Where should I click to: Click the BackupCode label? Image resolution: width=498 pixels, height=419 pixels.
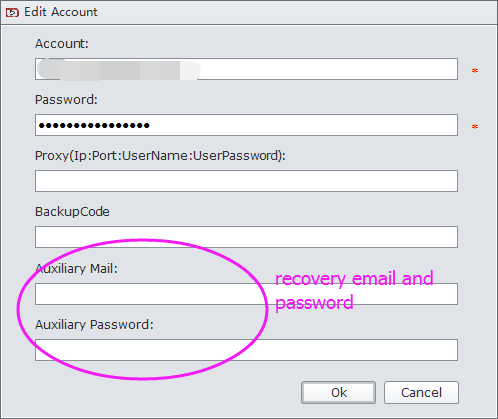[72, 212]
